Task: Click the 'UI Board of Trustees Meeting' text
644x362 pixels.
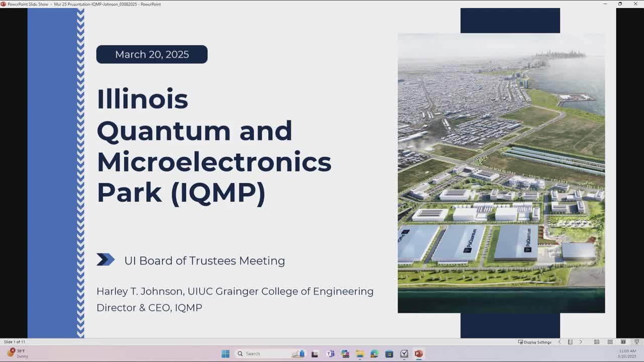Action: point(204,260)
